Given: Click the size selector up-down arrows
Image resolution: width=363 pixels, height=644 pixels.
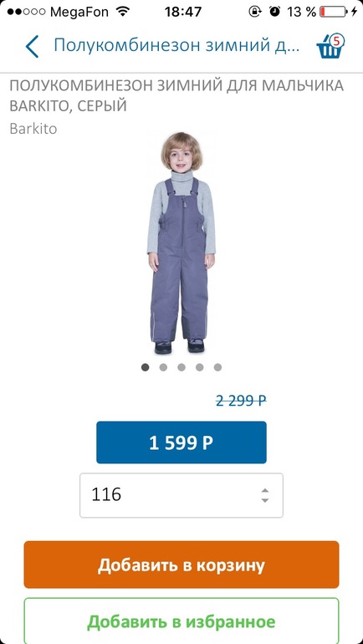Looking at the screenshot, I should (265, 495).
